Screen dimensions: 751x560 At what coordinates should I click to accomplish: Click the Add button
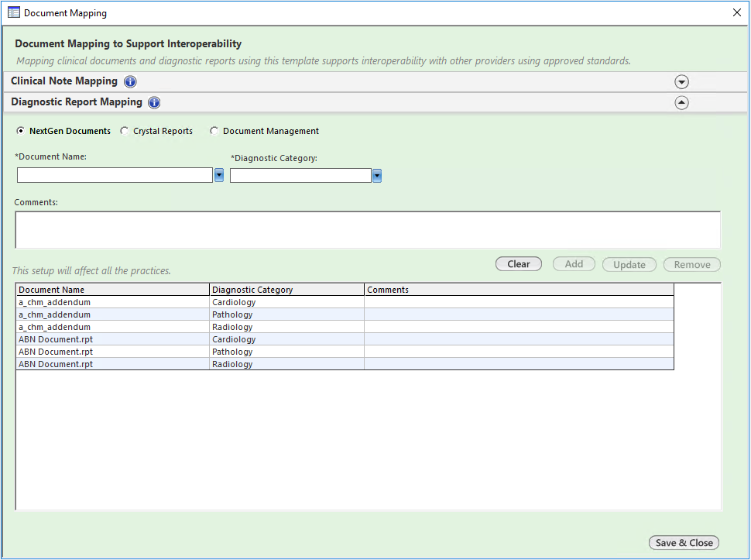(574, 264)
